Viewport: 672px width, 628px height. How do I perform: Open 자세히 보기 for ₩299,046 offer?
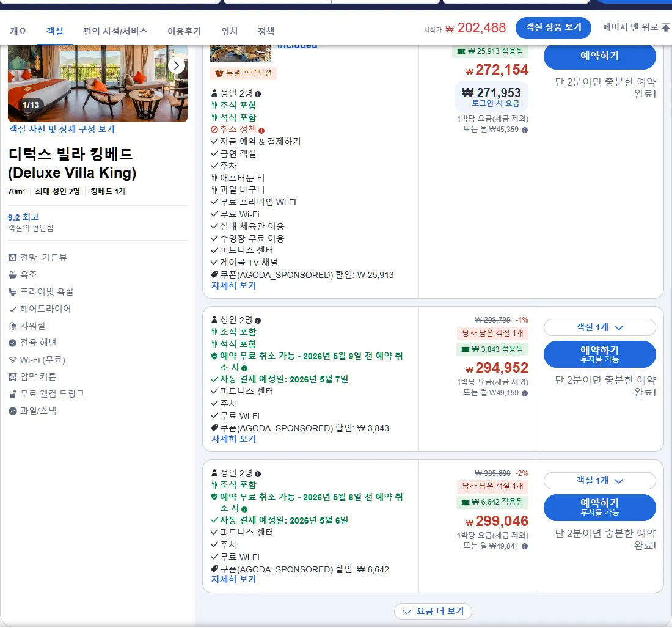click(x=233, y=580)
